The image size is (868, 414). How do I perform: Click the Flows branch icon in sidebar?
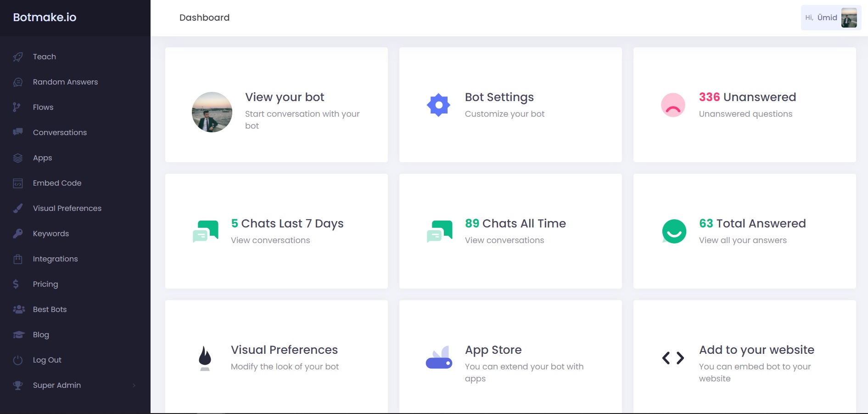pyautogui.click(x=17, y=107)
